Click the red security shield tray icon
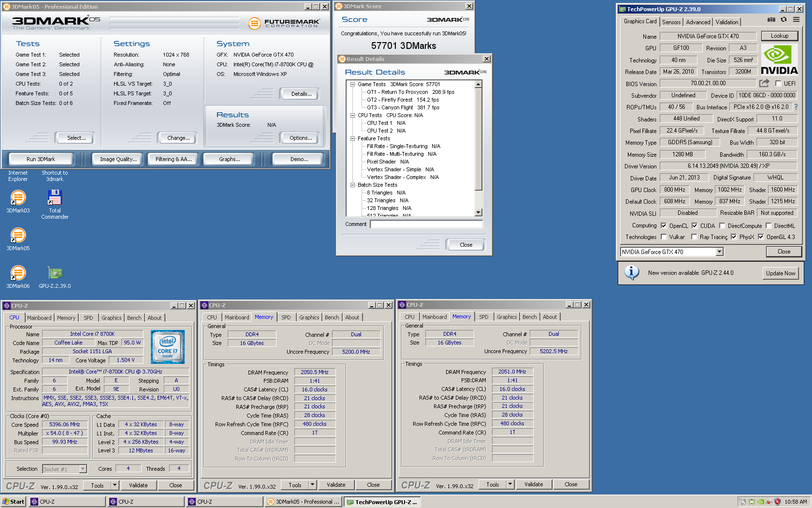The image size is (812, 508). (x=777, y=502)
